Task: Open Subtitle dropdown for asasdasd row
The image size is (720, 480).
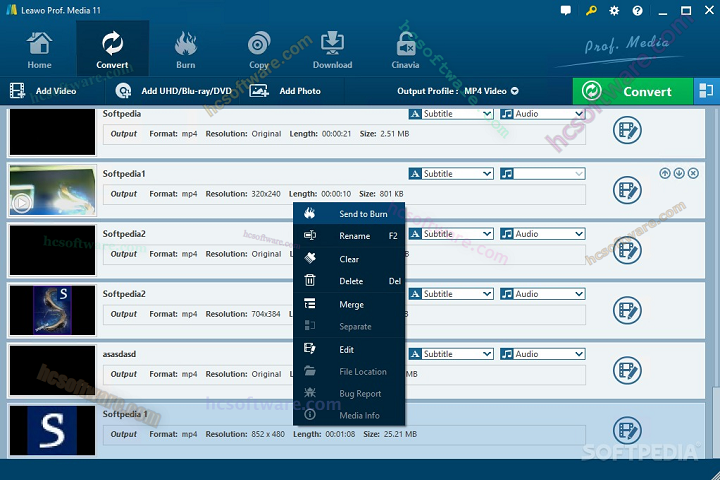Action: 451,354
